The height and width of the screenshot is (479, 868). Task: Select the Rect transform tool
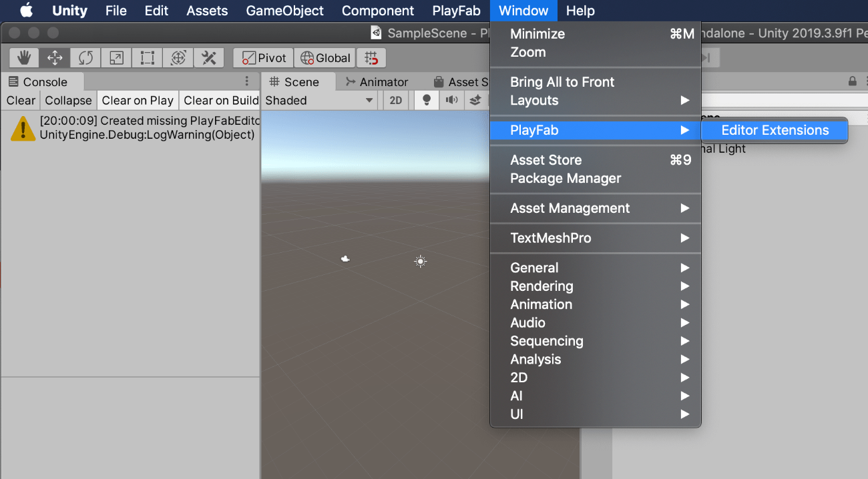[147, 58]
